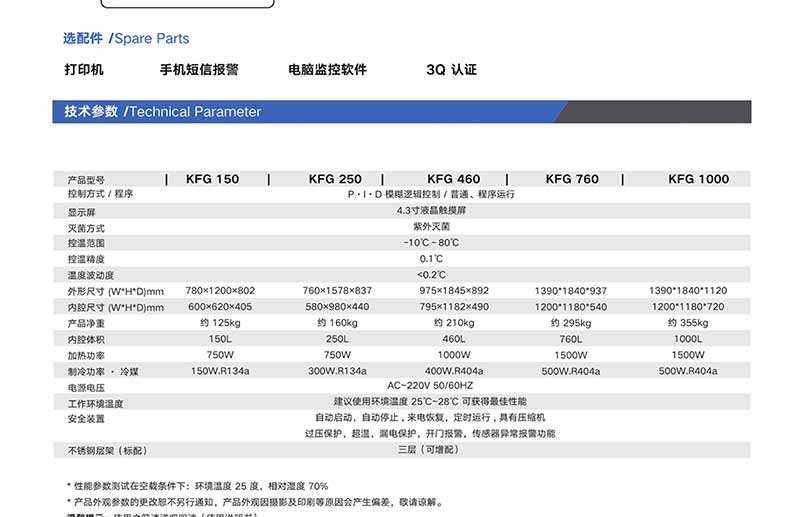Select the 打印机 option
Viewport: 790px width, 517px height.
click(x=84, y=70)
